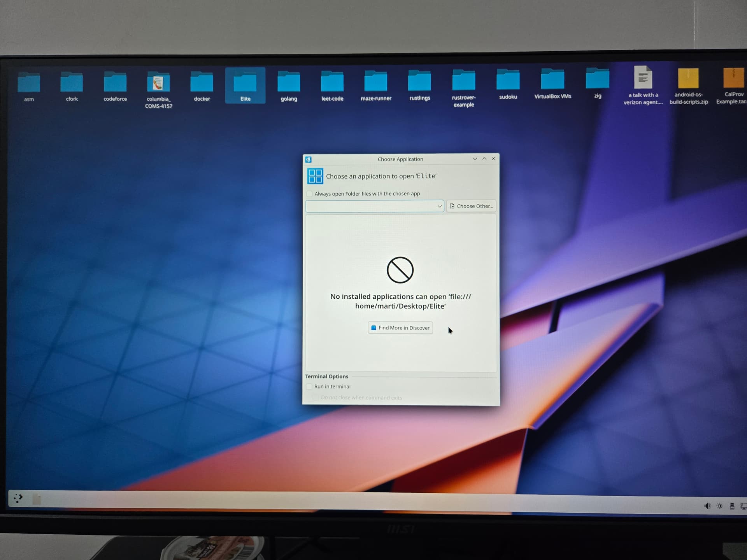Toggle 'Do not close when command exits'
The width and height of the screenshot is (747, 560).
pyautogui.click(x=316, y=397)
